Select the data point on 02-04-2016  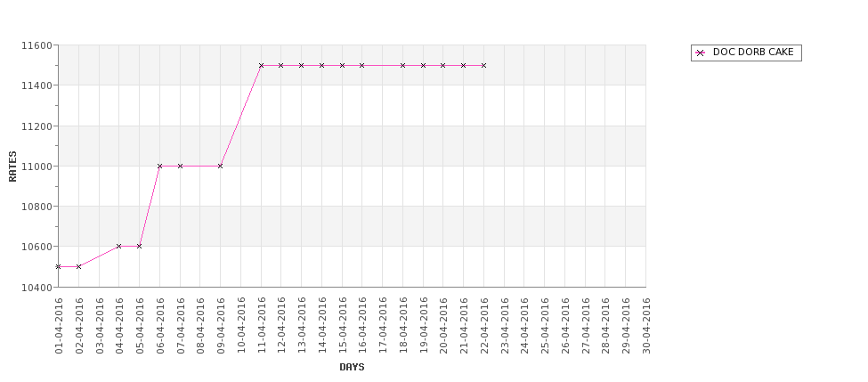click(x=78, y=267)
